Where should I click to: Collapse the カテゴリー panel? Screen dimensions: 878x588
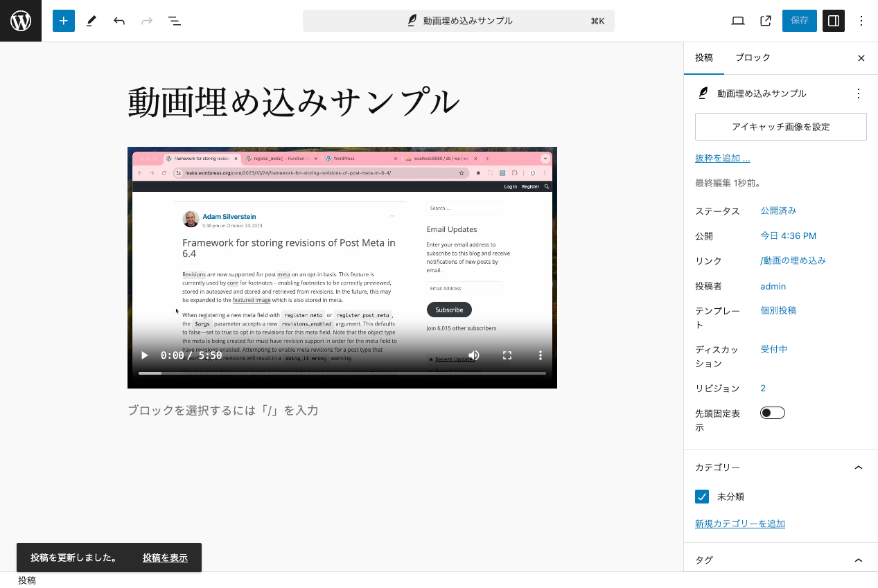point(781,467)
